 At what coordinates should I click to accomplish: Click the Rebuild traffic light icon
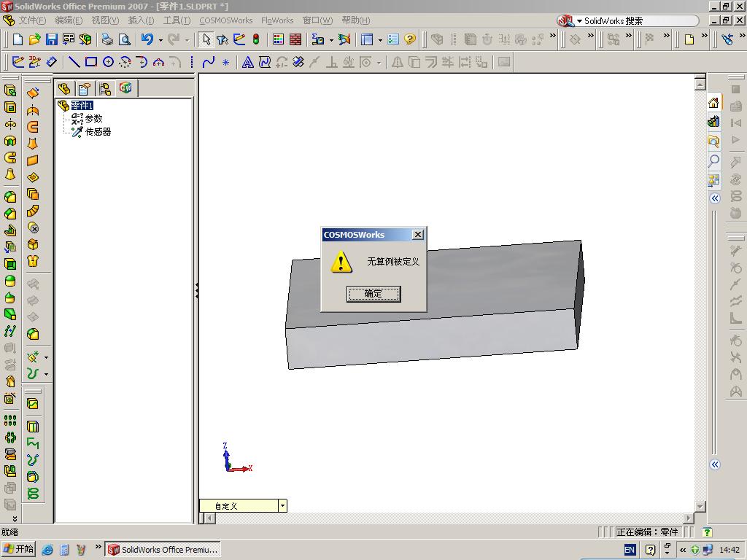pyautogui.click(x=256, y=39)
